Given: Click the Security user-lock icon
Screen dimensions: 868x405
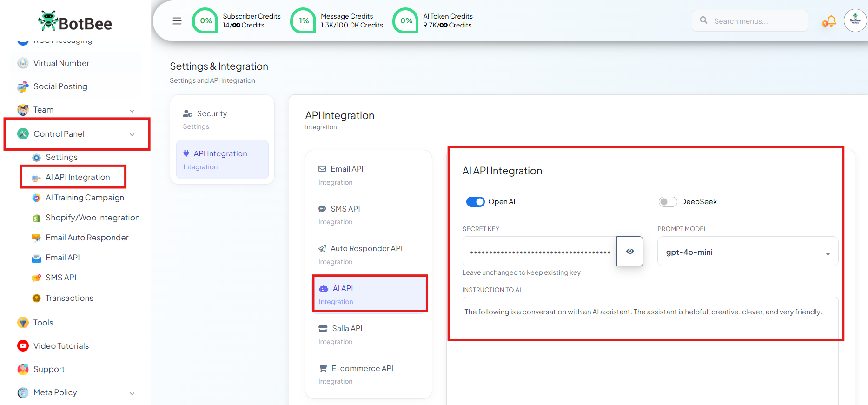Looking at the screenshot, I should tap(188, 113).
